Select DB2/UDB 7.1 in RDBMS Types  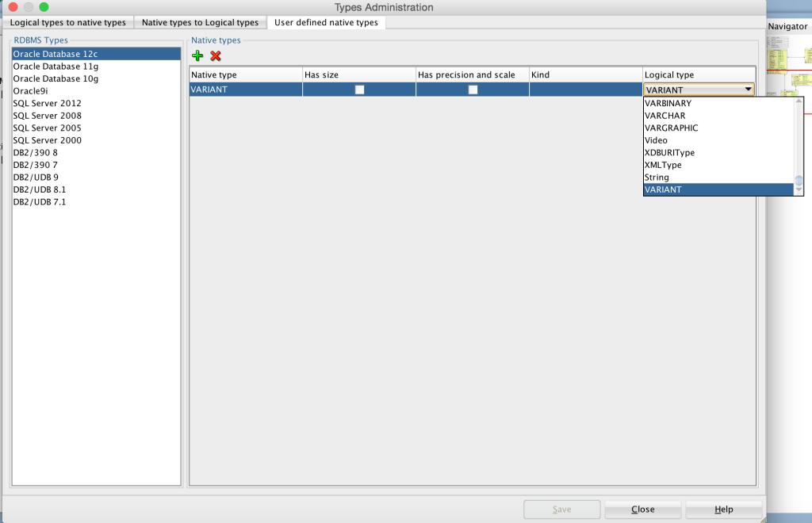point(96,202)
